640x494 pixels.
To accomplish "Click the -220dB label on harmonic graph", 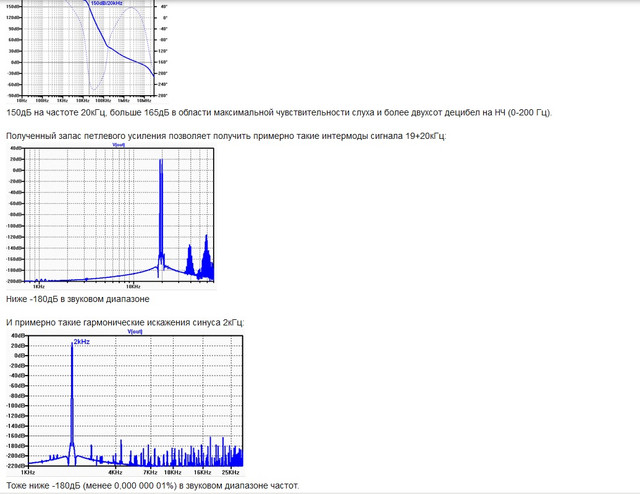I will (x=17, y=465).
